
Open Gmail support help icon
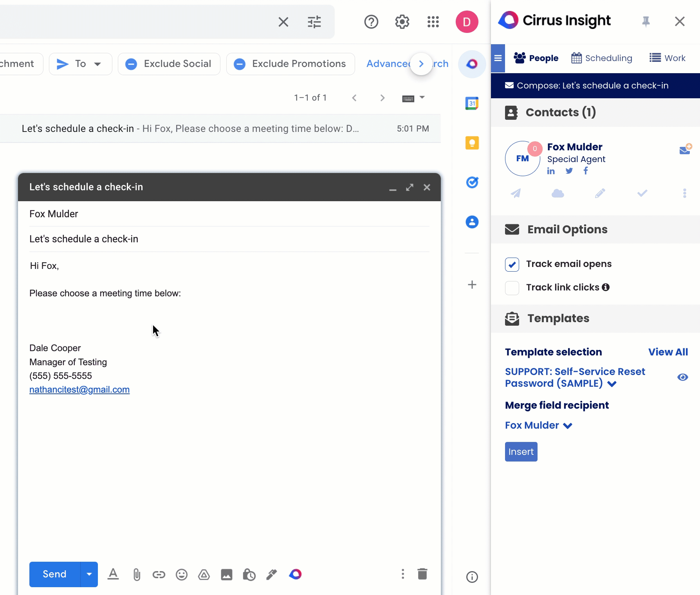[x=371, y=22]
